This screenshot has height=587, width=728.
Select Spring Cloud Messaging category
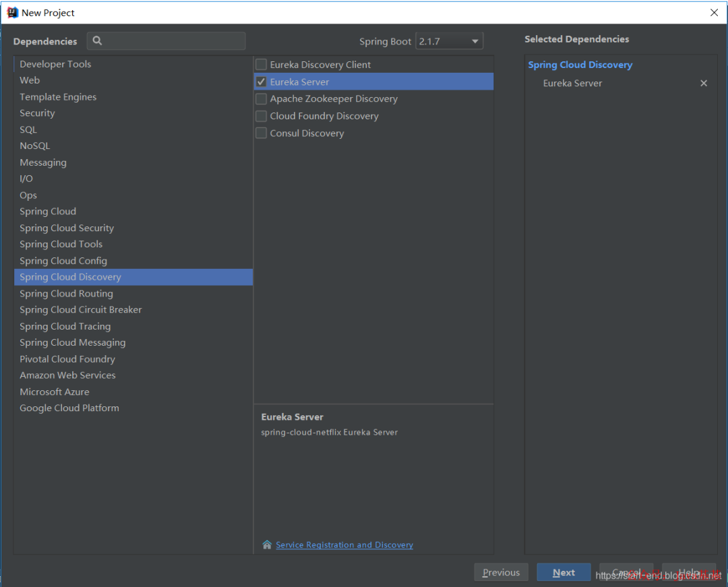click(x=133, y=342)
